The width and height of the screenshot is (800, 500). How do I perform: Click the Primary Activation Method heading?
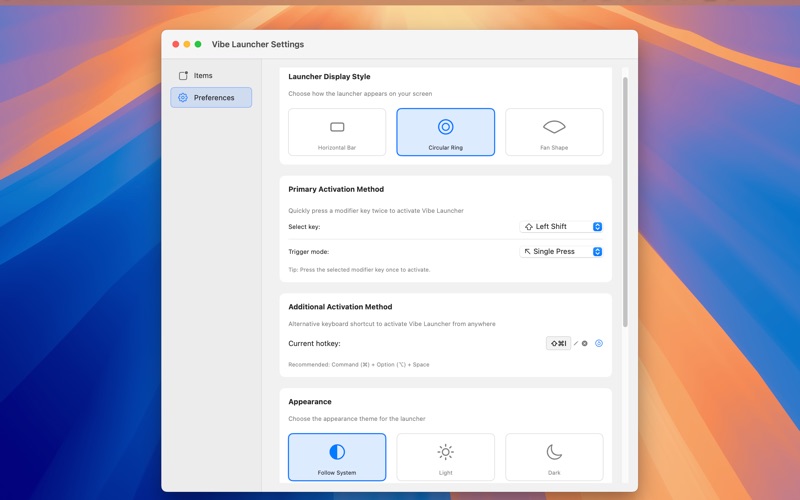[x=336, y=189]
